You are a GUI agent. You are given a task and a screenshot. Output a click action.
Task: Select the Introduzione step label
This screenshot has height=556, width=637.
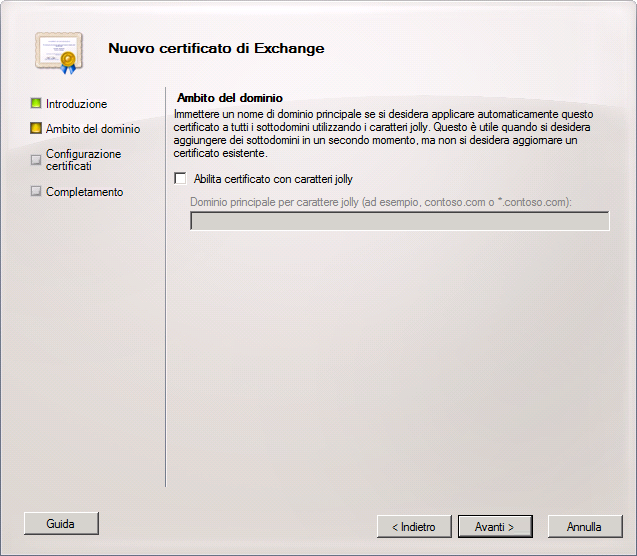(76, 104)
